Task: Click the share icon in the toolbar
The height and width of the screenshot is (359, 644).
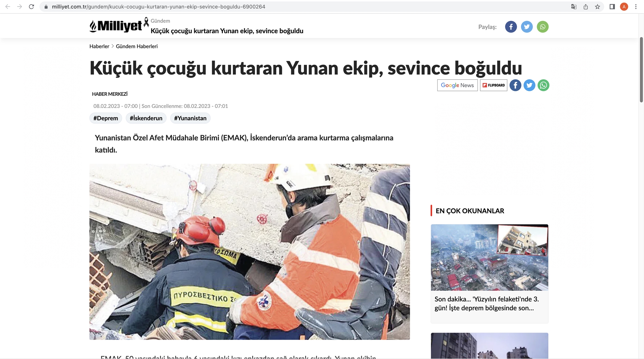Action: (x=585, y=6)
